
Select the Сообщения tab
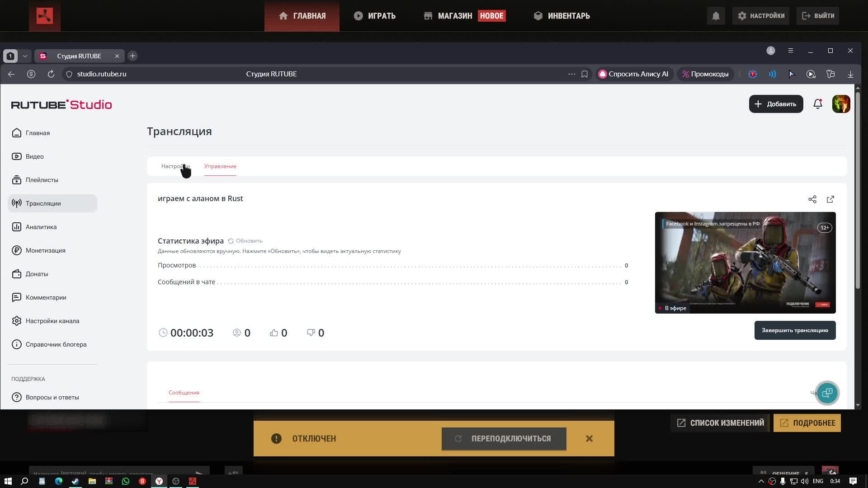[x=184, y=392]
